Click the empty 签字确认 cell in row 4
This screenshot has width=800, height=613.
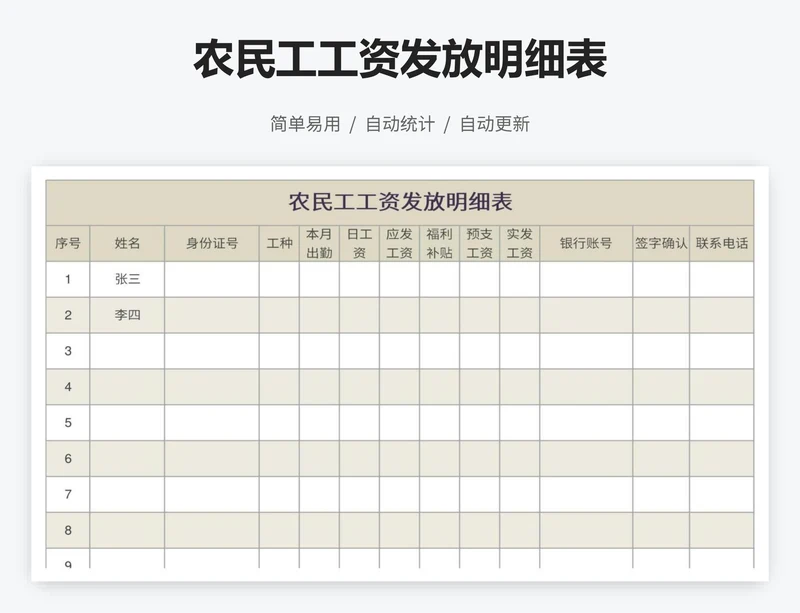point(661,387)
